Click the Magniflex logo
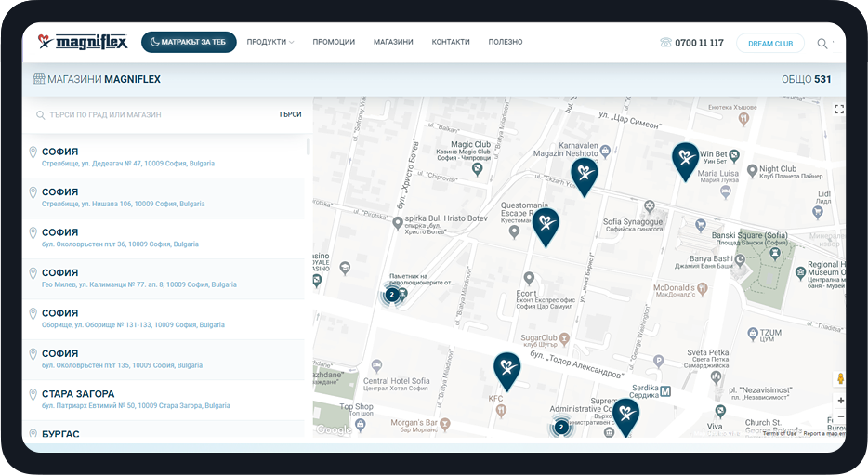The width and height of the screenshot is (868, 475). coord(82,42)
